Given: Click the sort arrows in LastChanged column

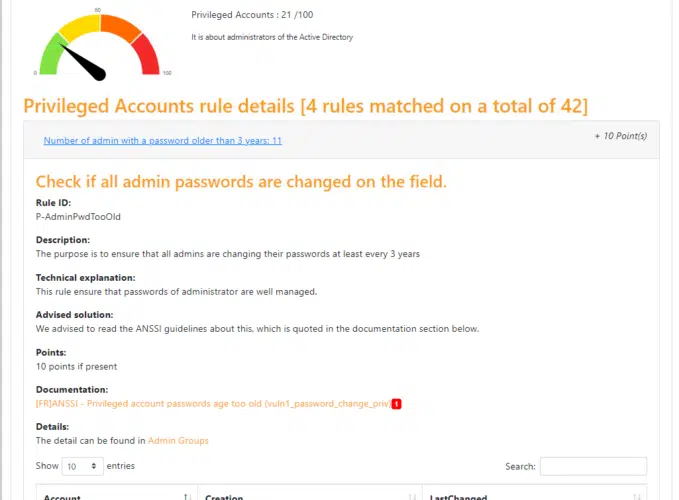Looking at the screenshot, I should coord(637,497).
